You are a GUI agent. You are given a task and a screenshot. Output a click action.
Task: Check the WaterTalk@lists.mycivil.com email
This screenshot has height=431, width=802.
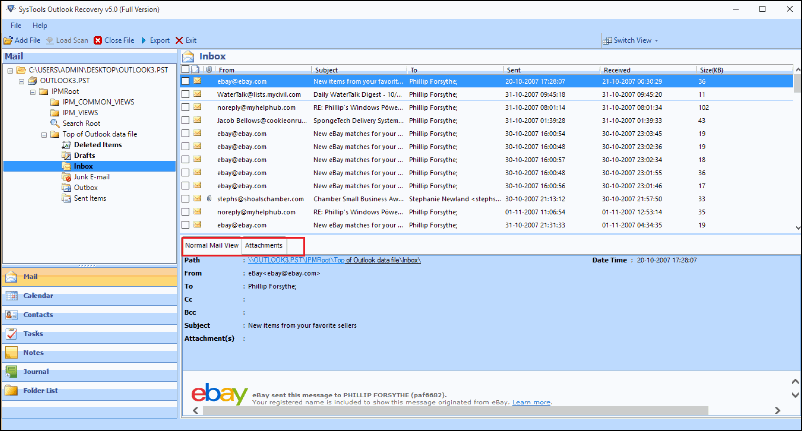[185, 94]
